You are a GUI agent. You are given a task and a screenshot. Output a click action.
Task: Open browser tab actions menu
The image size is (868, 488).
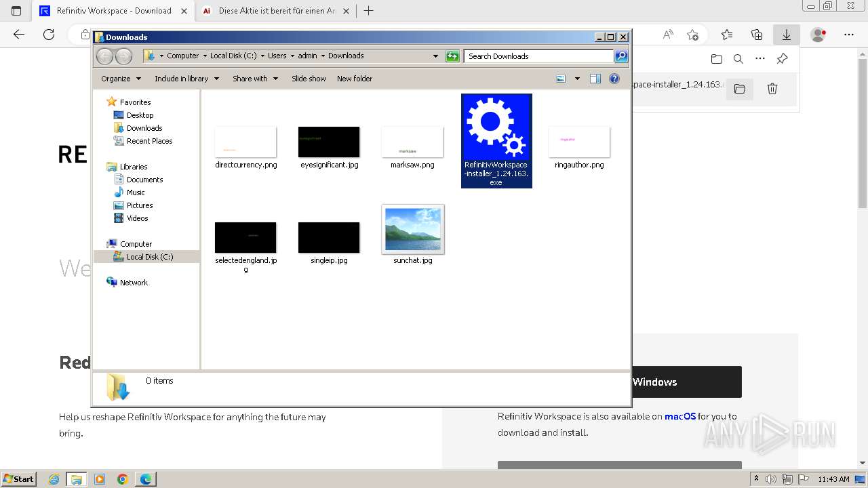(16, 11)
